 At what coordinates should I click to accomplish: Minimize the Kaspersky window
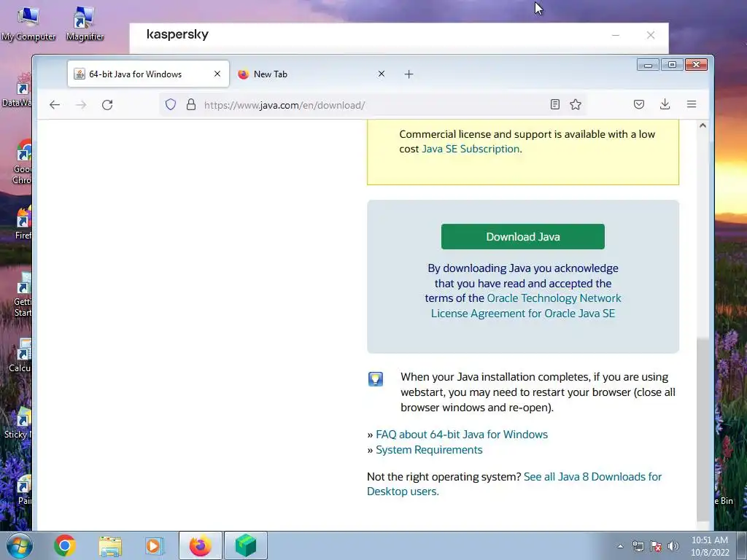pyautogui.click(x=616, y=35)
